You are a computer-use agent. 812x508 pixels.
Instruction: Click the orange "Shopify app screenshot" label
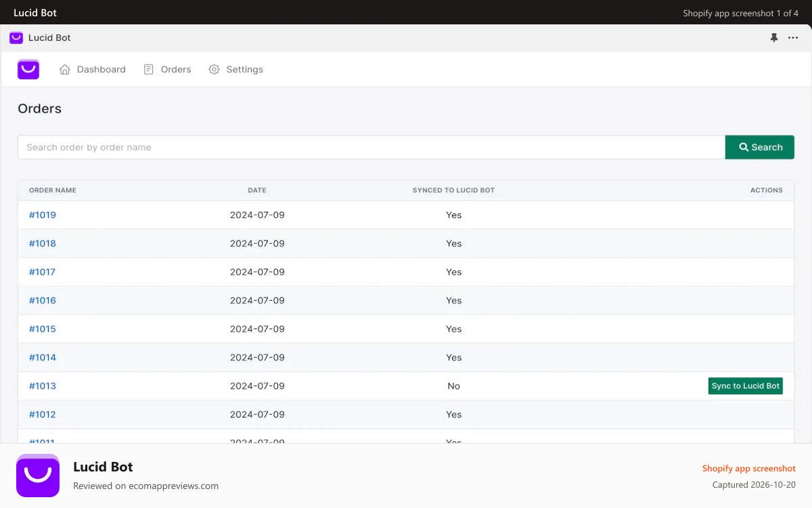click(x=749, y=468)
